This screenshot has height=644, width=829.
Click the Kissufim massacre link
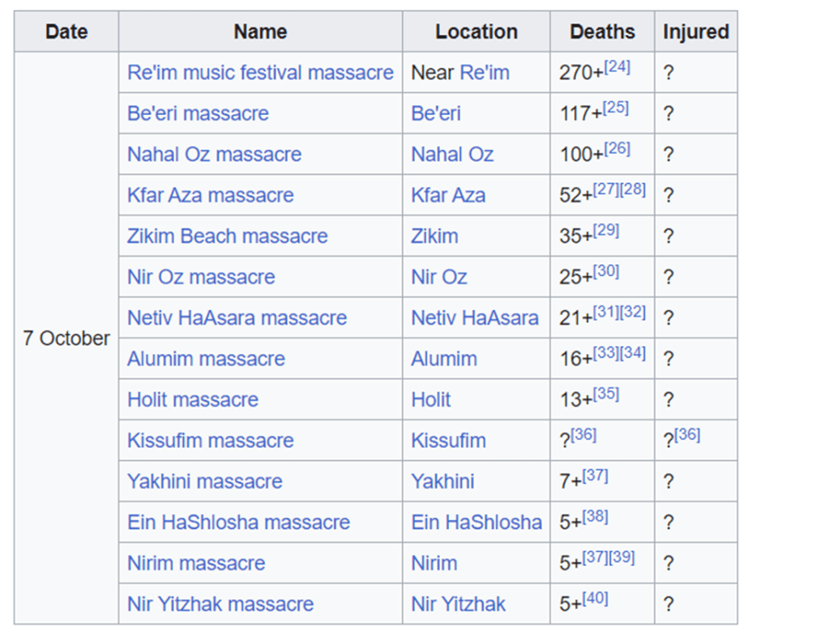click(x=210, y=441)
